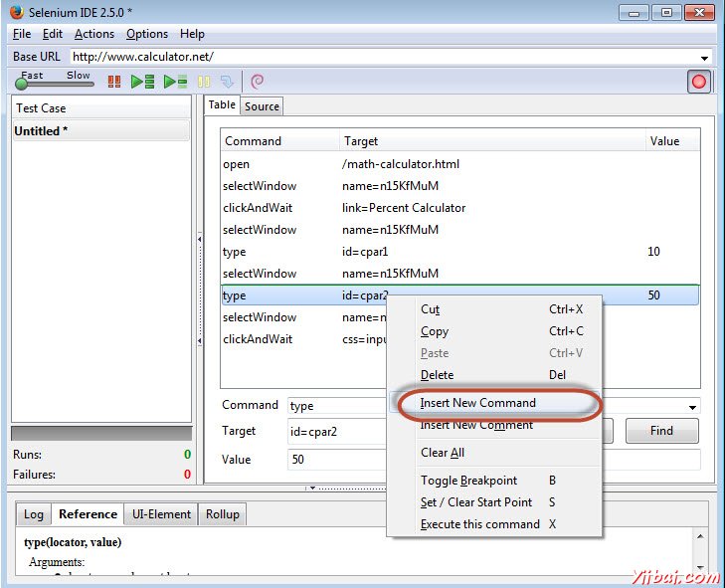This screenshot has height=588, width=725.
Task: Click the Step toolbar icon
Action: coord(227,82)
